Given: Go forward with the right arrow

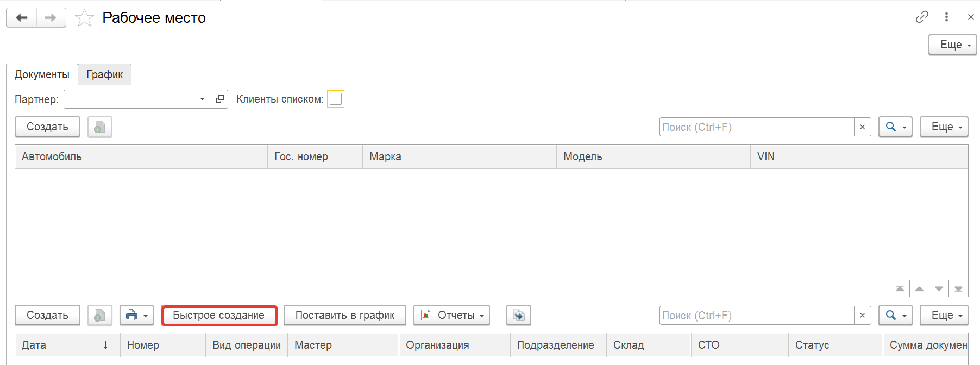Looking at the screenshot, I should coord(51,18).
